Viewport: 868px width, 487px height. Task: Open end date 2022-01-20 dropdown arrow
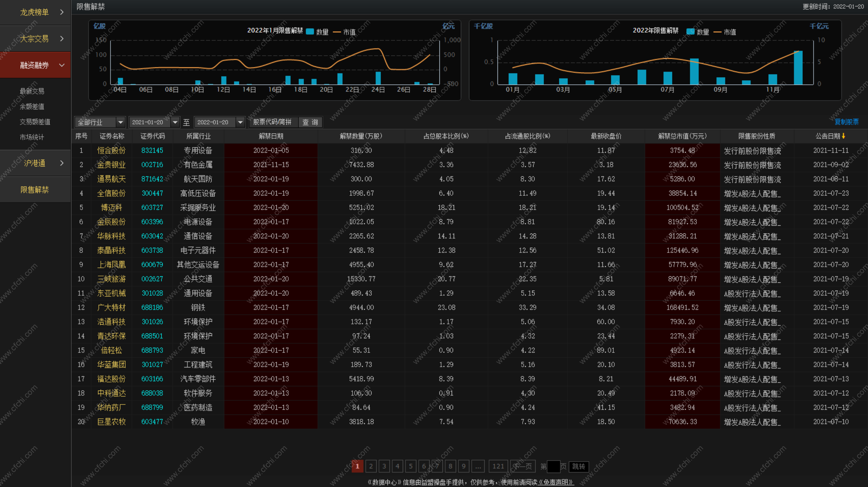pos(240,122)
